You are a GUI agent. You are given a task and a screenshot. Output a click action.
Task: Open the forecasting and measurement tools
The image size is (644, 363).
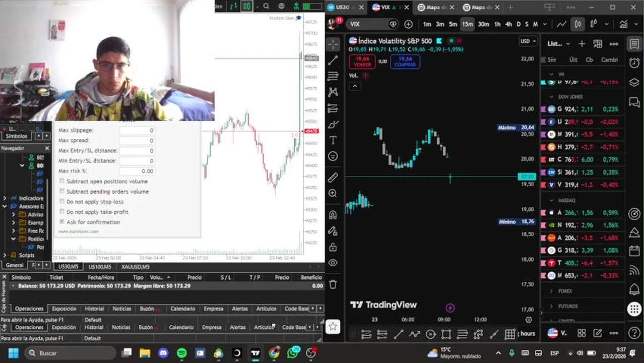pyautogui.click(x=333, y=108)
